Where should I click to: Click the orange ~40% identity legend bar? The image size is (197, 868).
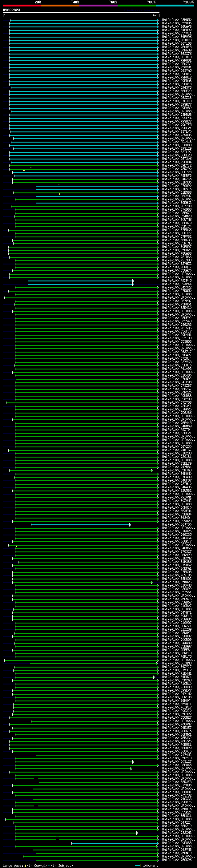pyautogui.click(x=60, y=6)
